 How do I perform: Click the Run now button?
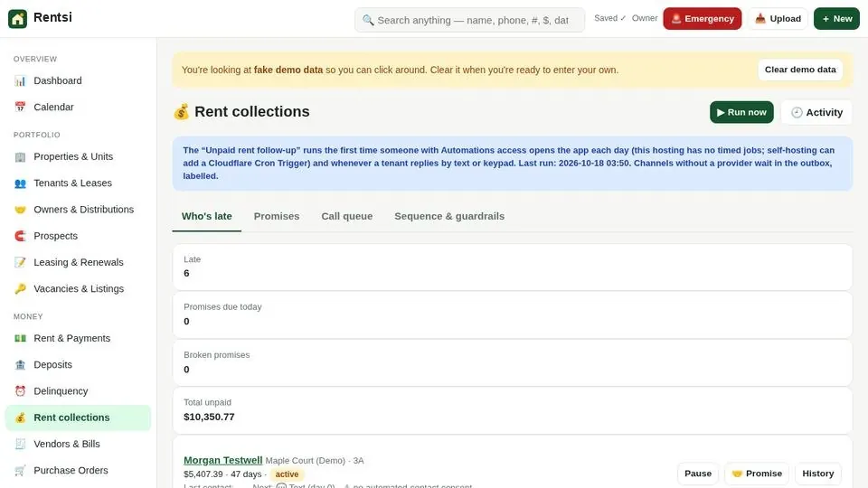click(741, 112)
